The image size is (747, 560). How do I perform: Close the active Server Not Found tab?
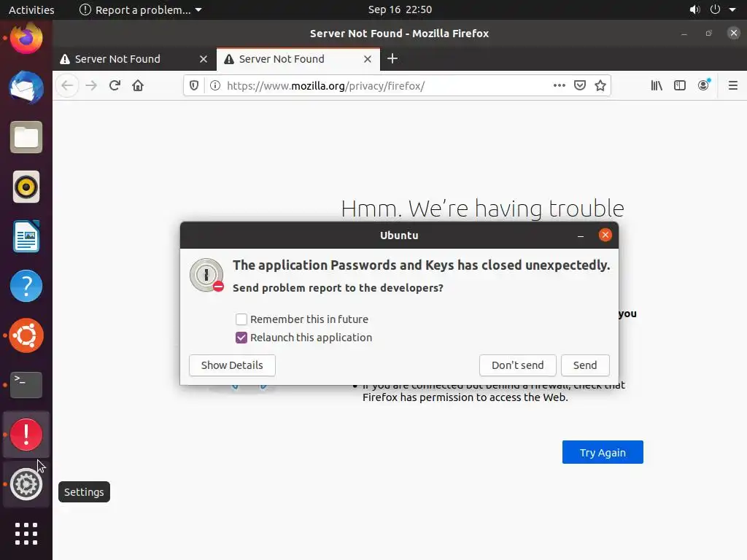tap(368, 59)
